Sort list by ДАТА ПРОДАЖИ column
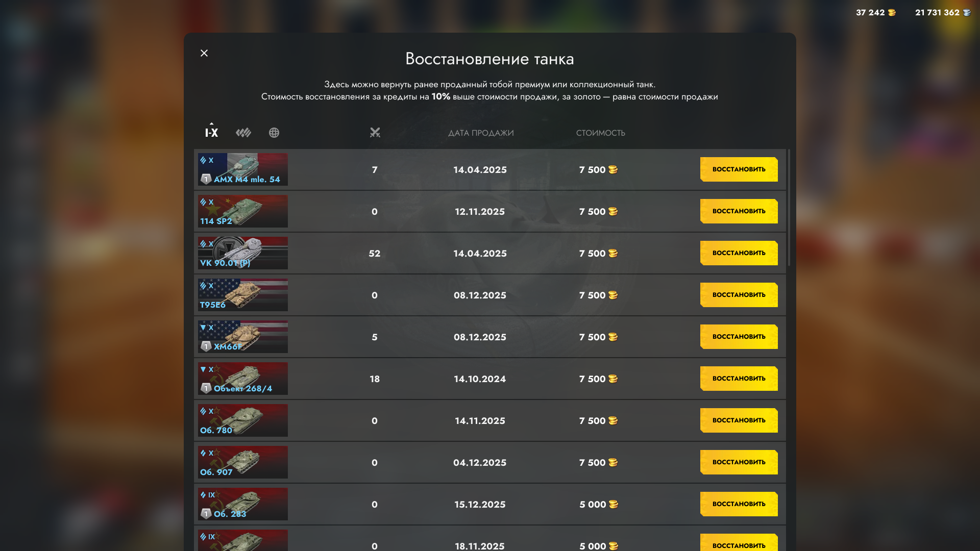 tap(481, 133)
